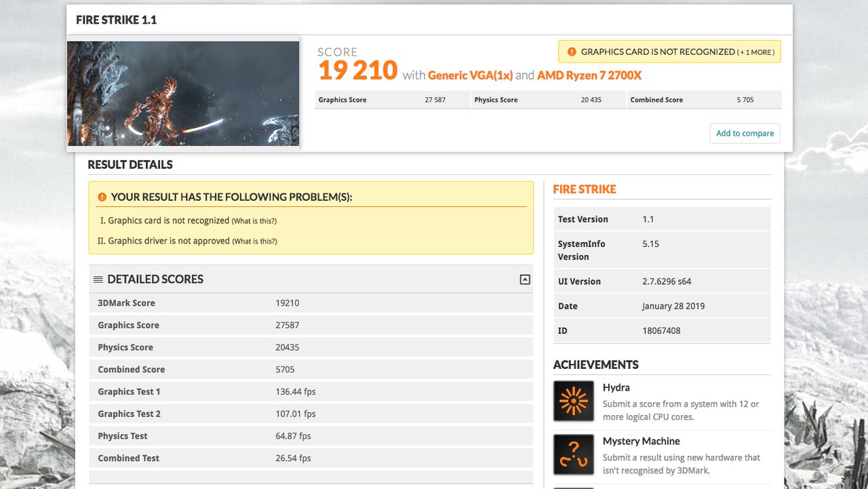Click the Graphics Test 1 row label

[129, 392]
